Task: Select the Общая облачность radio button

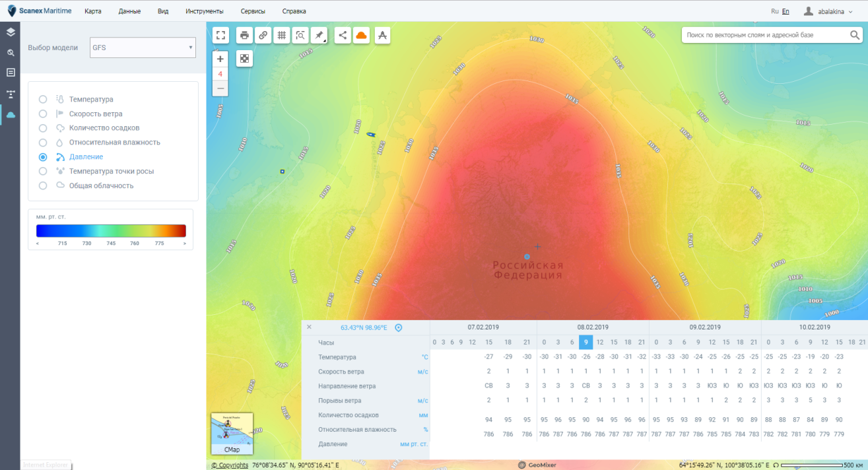Action: pos(43,185)
